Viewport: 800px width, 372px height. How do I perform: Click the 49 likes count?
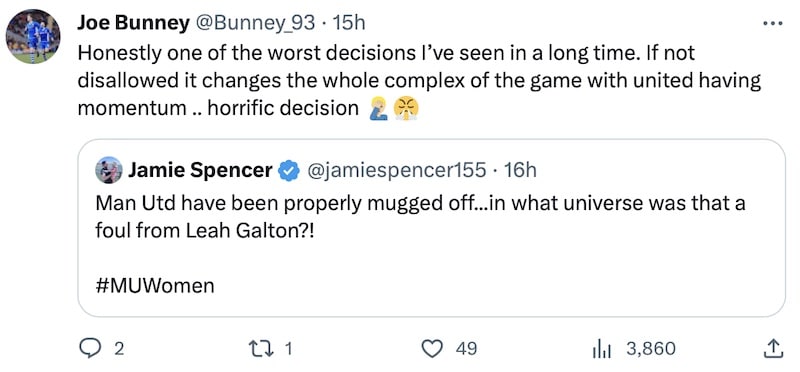point(466,349)
